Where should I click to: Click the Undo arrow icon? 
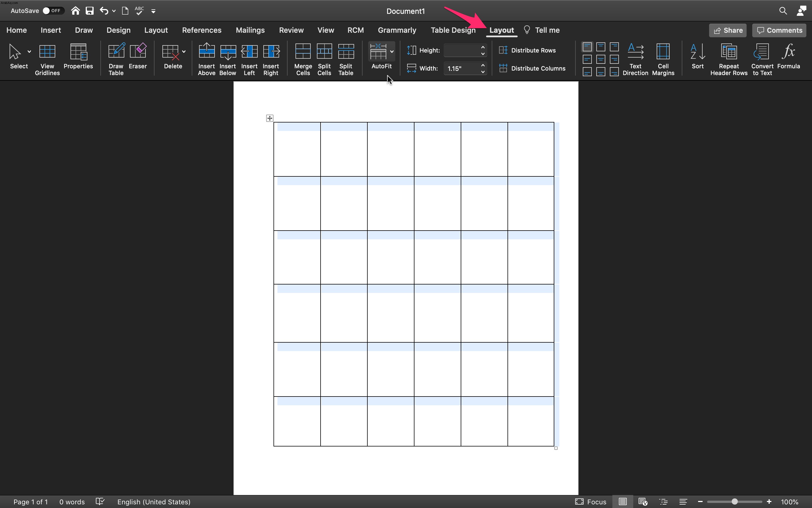point(104,11)
